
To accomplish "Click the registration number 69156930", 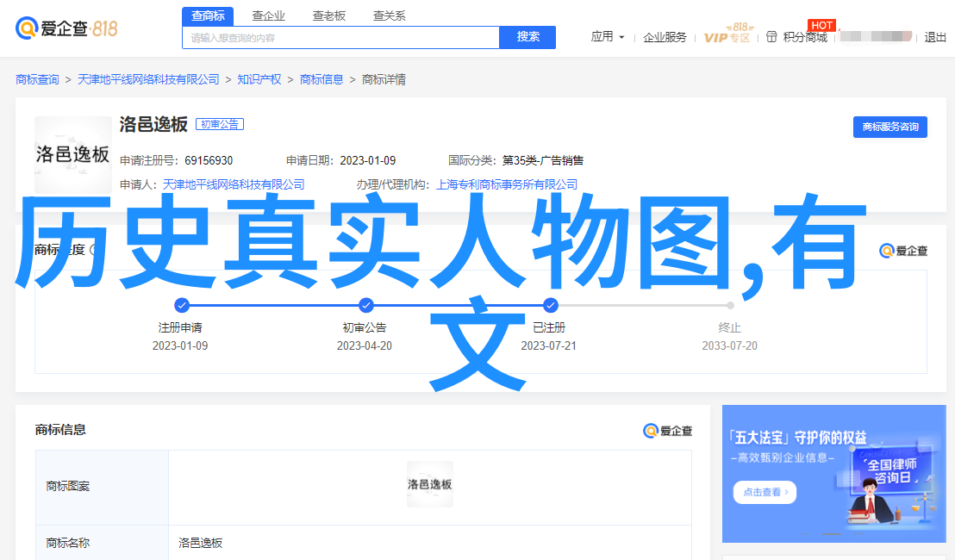I will coord(209,161).
